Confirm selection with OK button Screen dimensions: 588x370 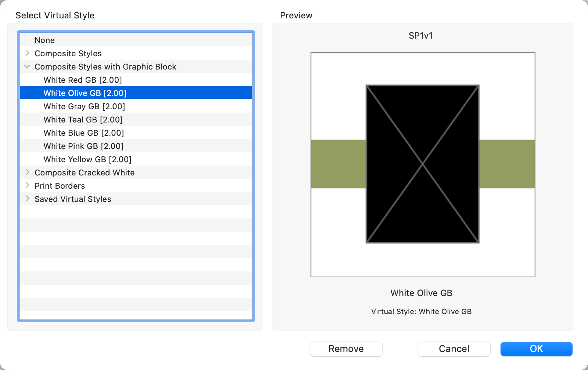tap(536, 349)
